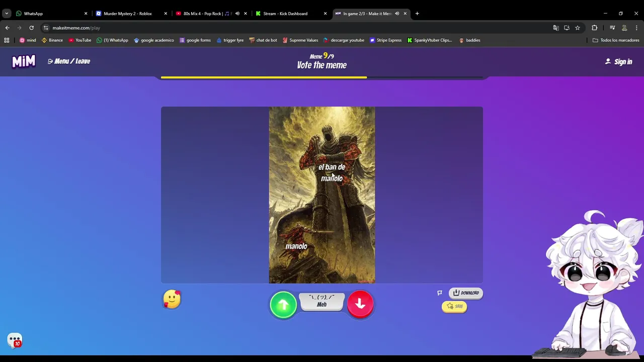
Task: Open the apps grid in bookmarks bar
Action: coord(7,40)
